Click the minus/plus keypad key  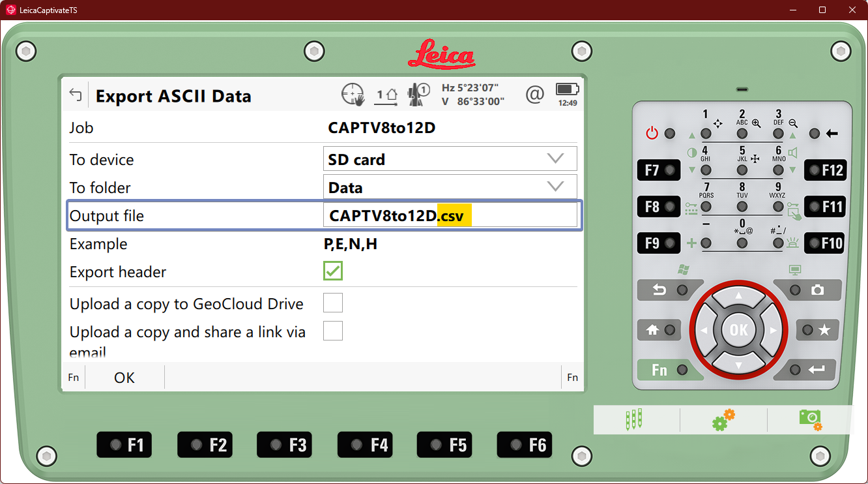pyautogui.click(x=706, y=243)
